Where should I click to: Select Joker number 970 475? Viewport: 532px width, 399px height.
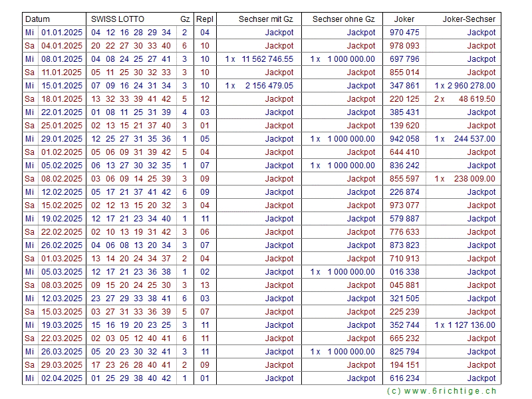coord(404,33)
